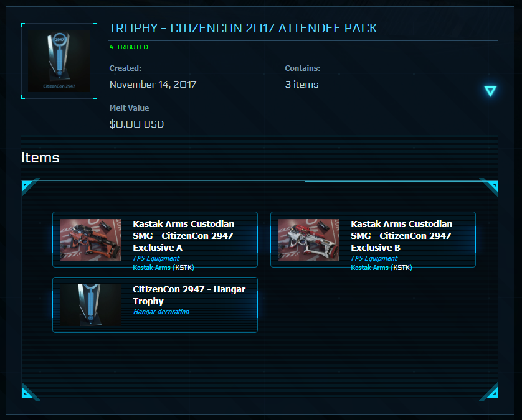The width and height of the screenshot is (522, 420).
Task: Click the Items section heading
Action: [x=40, y=157]
